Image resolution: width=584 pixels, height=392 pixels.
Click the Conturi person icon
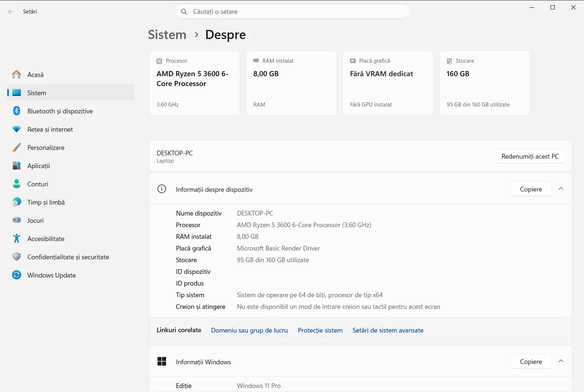[x=16, y=184]
